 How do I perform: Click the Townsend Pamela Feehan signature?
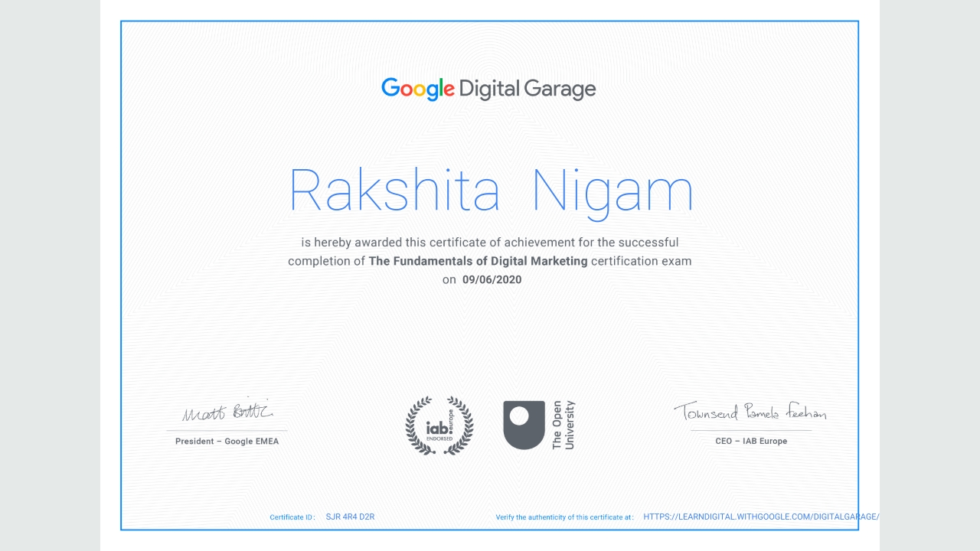(x=750, y=412)
